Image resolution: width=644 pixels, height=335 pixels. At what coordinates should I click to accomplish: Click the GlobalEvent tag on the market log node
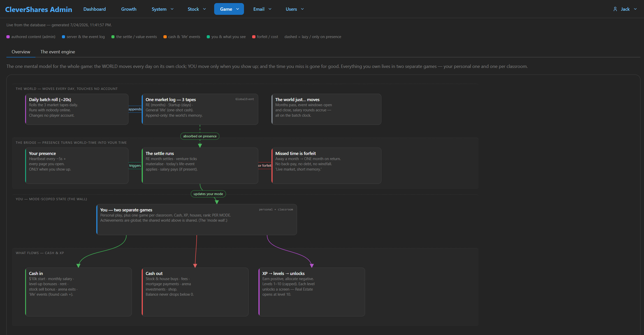(245, 99)
